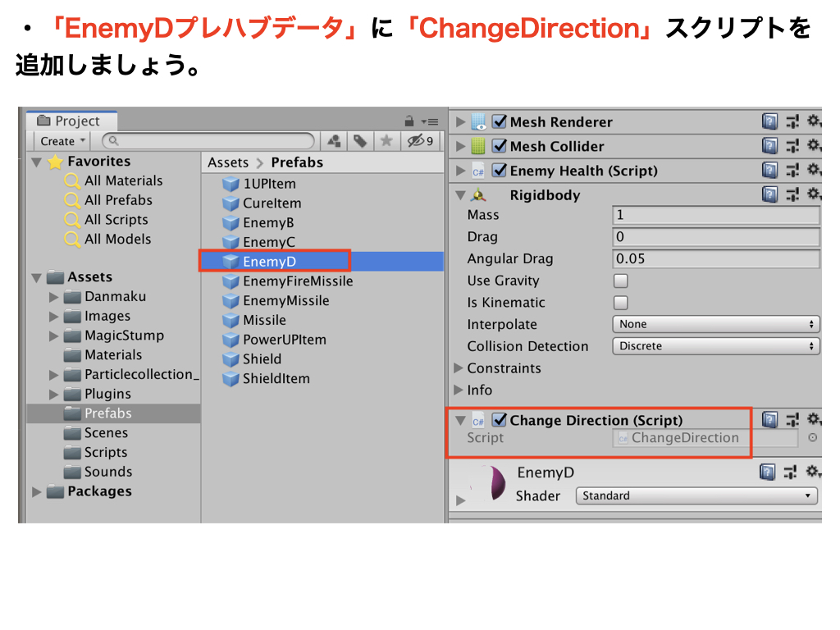840x630 pixels.
Task: Disable the Mesh Renderer checkbox
Action: tap(499, 121)
